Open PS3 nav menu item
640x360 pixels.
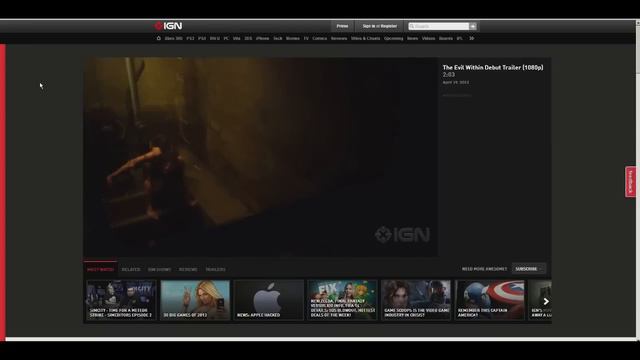(190, 38)
